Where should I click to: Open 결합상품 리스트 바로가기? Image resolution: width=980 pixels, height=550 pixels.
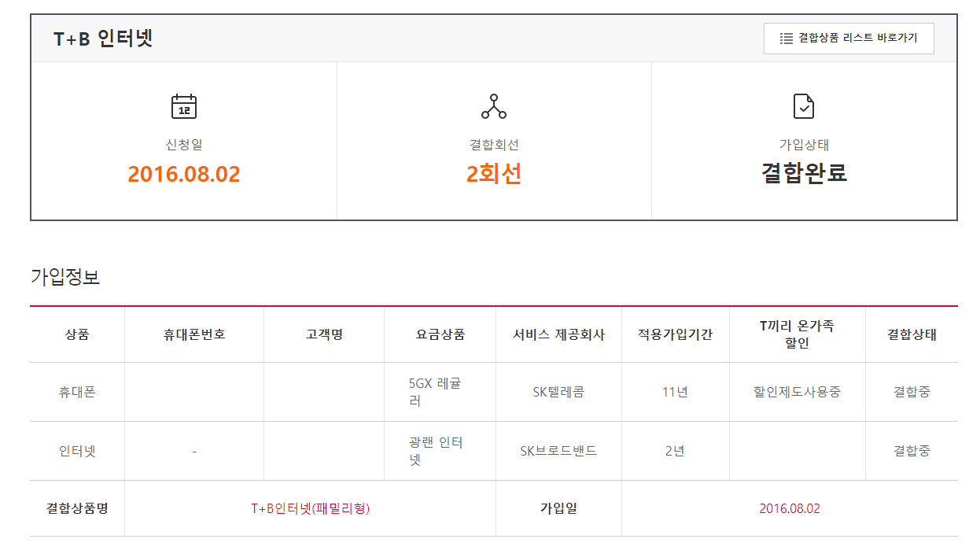[849, 39]
